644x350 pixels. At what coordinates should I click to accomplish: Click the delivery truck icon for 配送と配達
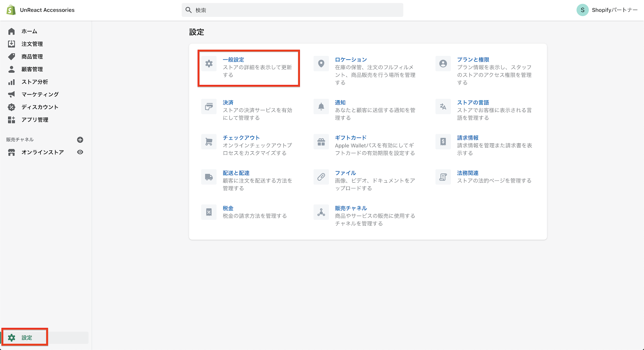click(x=209, y=177)
